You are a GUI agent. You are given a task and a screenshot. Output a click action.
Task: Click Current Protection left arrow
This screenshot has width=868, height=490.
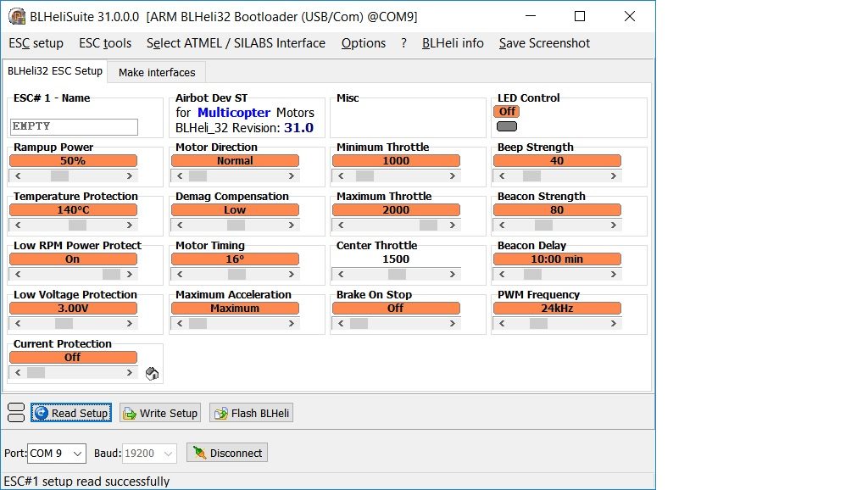tap(18, 373)
